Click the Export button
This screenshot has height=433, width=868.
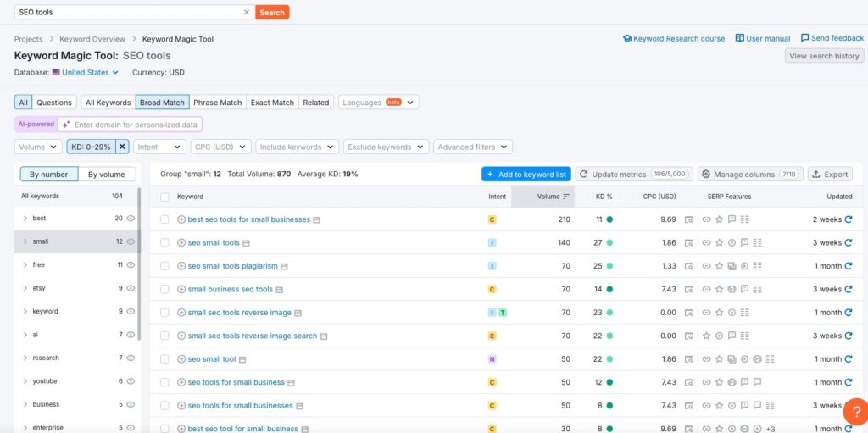pos(830,174)
